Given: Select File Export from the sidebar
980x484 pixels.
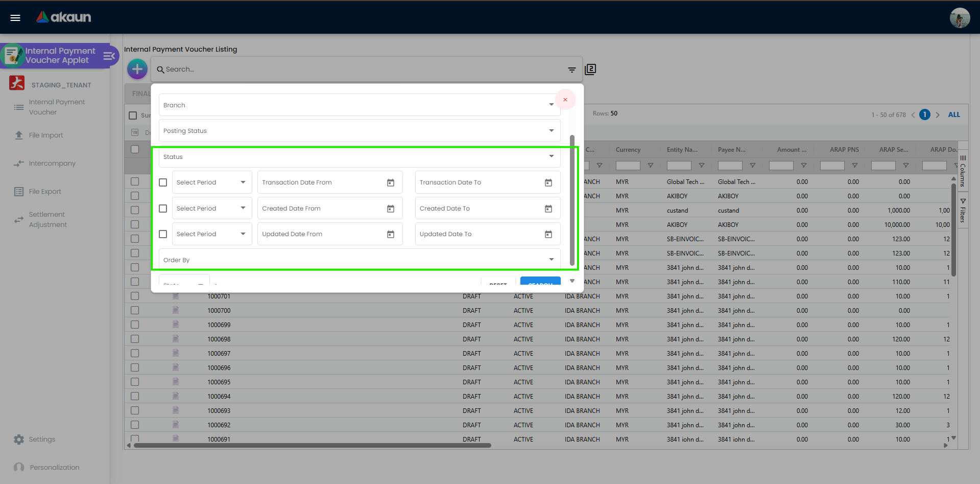Looking at the screenshot, I should pos(45,191).
